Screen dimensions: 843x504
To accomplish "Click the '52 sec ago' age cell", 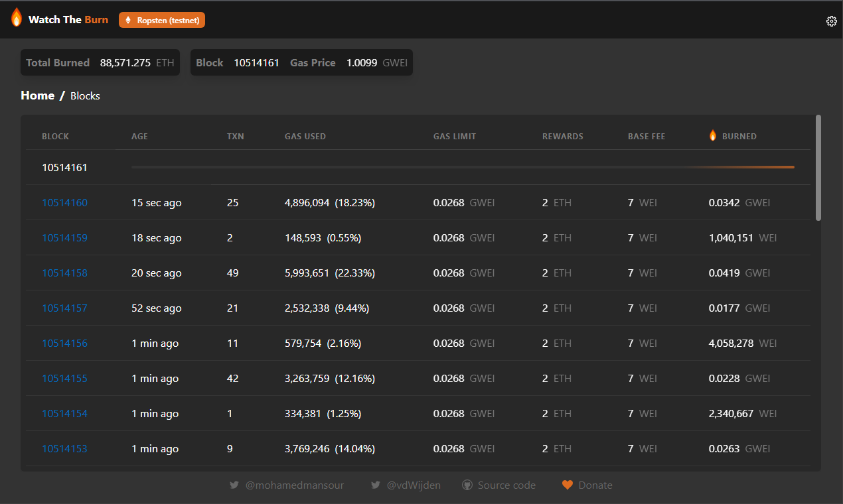I will (157, 308).
